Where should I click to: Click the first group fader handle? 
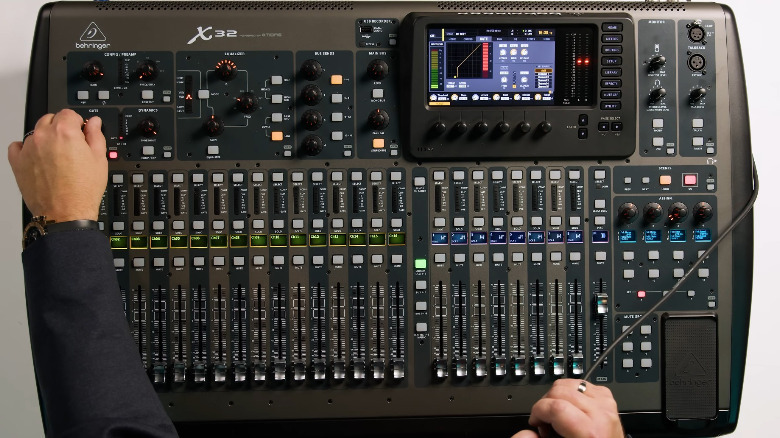coord(441,368)
